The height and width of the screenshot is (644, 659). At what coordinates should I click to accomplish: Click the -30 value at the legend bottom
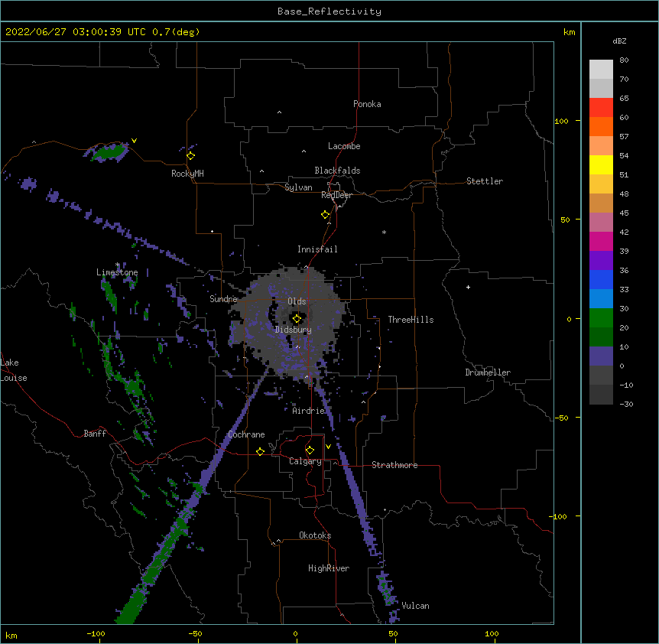tap(626, 404)
